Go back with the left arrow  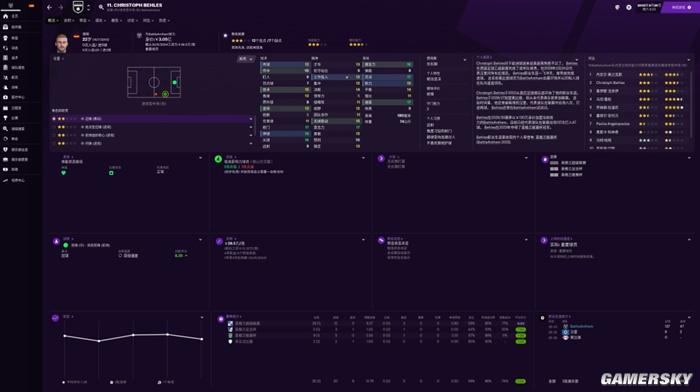pyautogui.click(x=50, y=7)
